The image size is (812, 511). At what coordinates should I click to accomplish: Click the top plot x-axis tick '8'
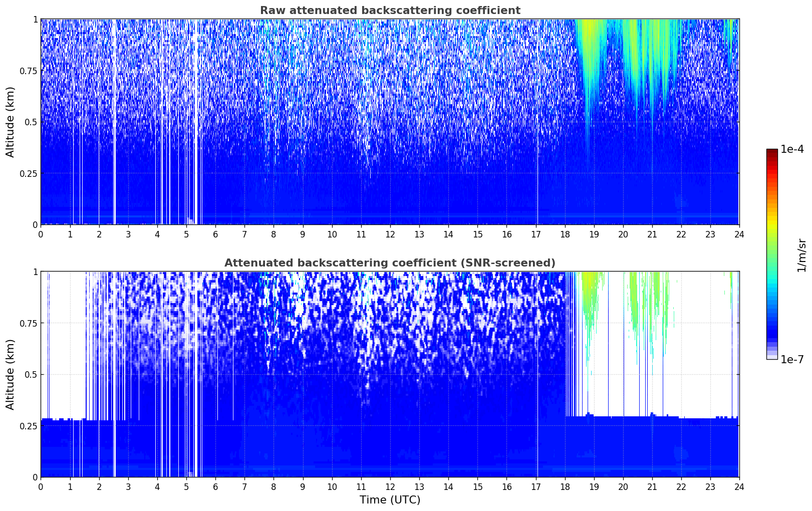tap(274, 234)
